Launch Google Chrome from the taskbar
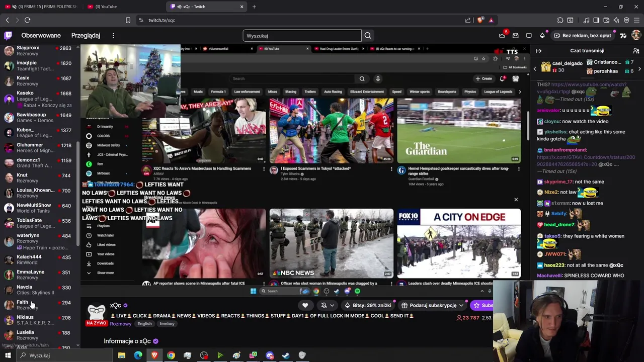This screenshot has height=362, width=644. click(171, 355)
